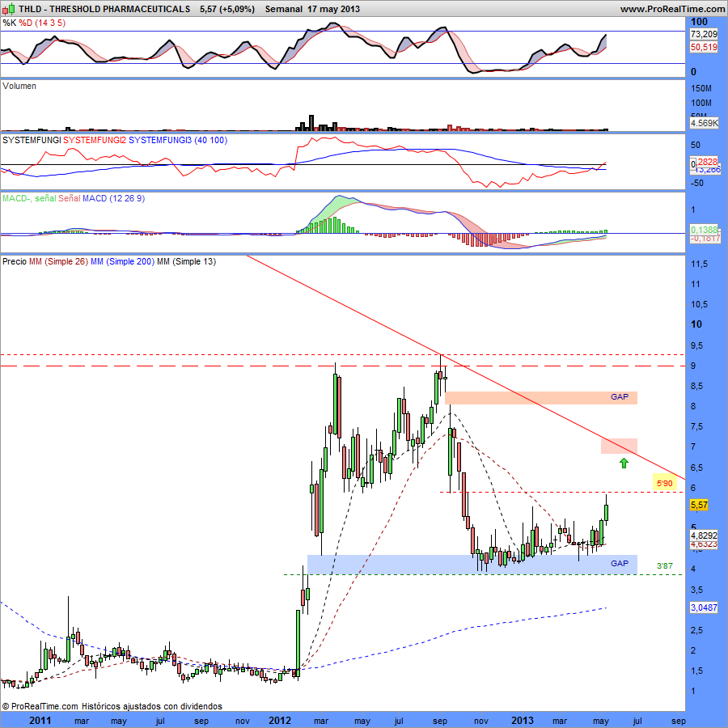Select the Semanal timeframe label
Image resolution: width=728 pixels, height=728 pixels.
pyautogui.click(x=284, y=9)
